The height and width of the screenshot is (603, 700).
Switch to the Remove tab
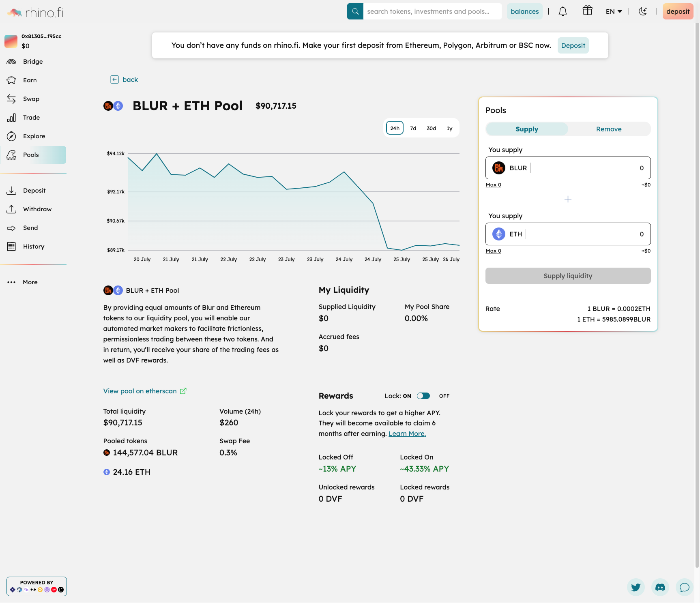[x=609, y=129]
